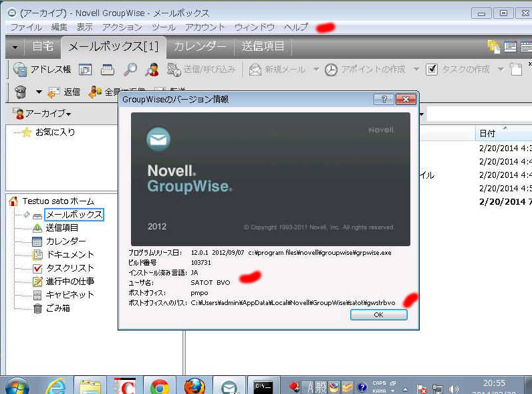Click the panel layout icon after folder list icon
The height and width of the screenshot is (394, 532).
click(510, 47)
